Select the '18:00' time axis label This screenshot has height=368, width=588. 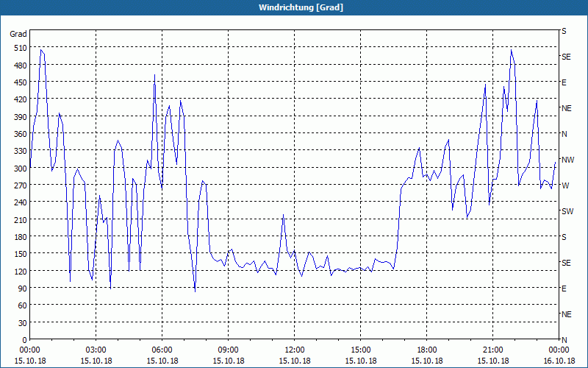coord(427,350)
